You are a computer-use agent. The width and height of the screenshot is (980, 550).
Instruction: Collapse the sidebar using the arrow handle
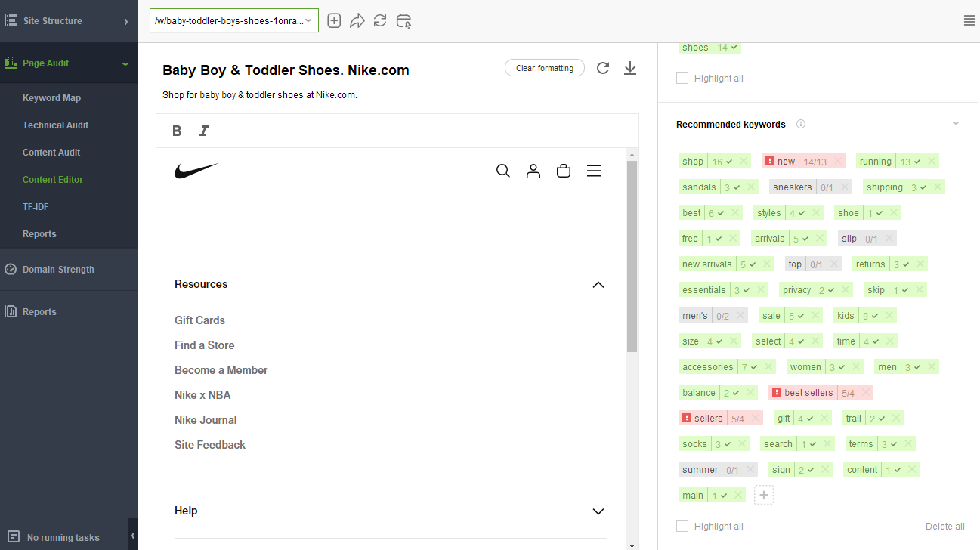coord(133,536)
